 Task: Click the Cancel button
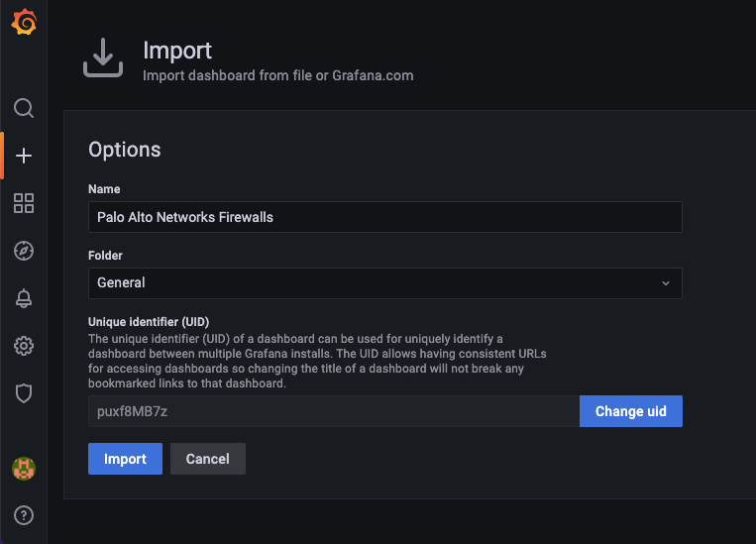point(208,459)
